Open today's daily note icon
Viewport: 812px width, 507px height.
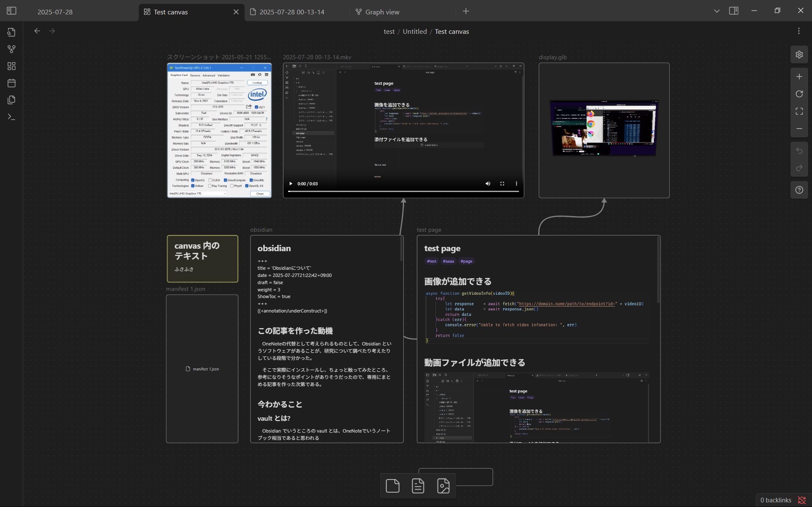tap(11, 83)
